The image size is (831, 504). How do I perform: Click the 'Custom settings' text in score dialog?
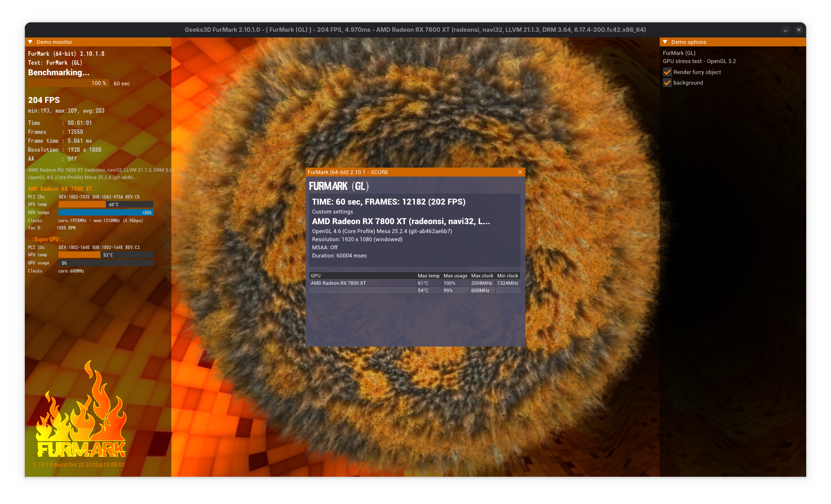tap(332, 212)
